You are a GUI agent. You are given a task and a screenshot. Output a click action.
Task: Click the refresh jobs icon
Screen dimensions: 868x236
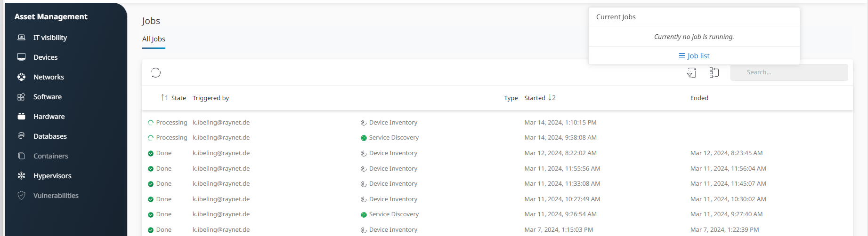coord(156,72)
